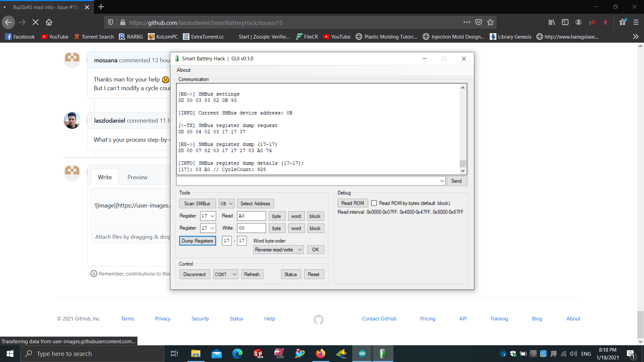The image size is (644, 362).
Task: Open the COM7 port dropdown
Action: pyautogui.click(x=225, y=274)
